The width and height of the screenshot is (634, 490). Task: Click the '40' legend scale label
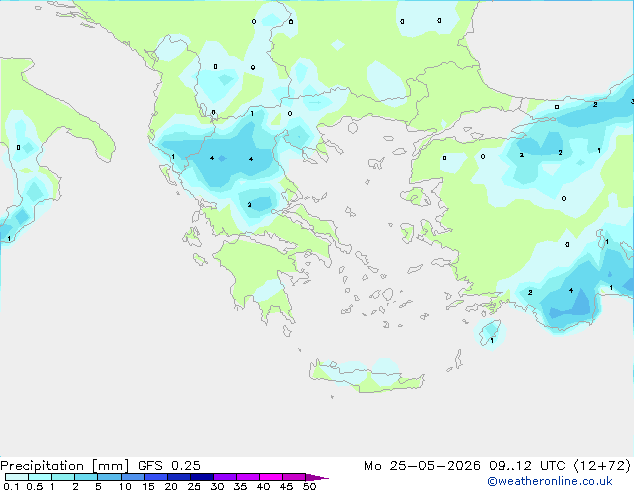(x=263, y=486)
